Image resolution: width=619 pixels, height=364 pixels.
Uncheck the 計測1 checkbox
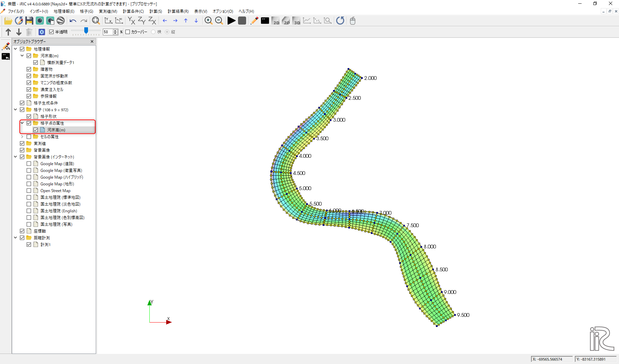[29, 244]
